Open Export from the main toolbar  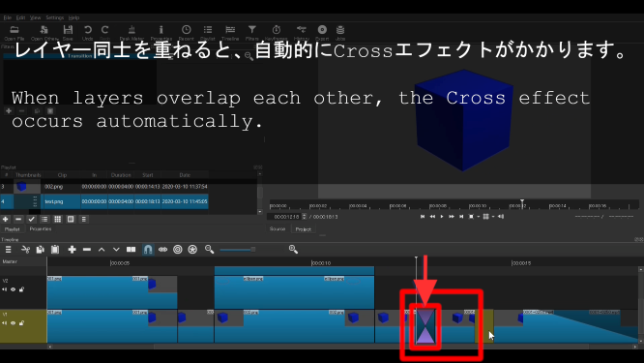[x=322, y=30]
